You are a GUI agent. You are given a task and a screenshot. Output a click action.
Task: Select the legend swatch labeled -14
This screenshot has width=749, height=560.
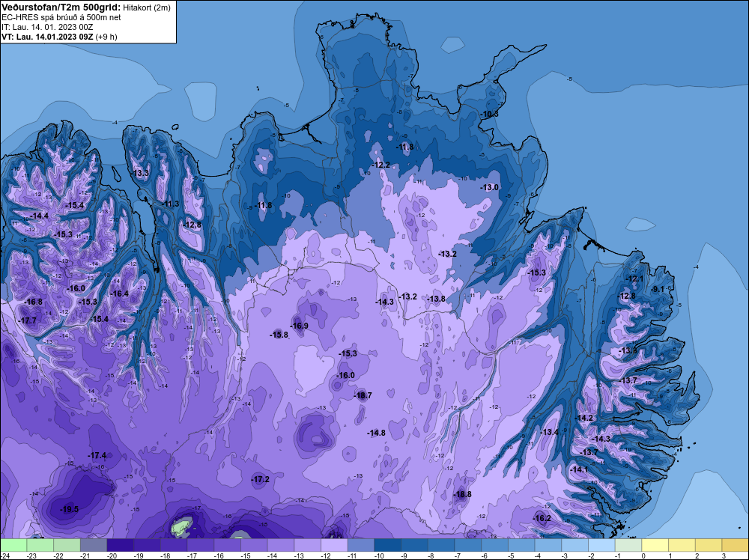click(281, 545)
